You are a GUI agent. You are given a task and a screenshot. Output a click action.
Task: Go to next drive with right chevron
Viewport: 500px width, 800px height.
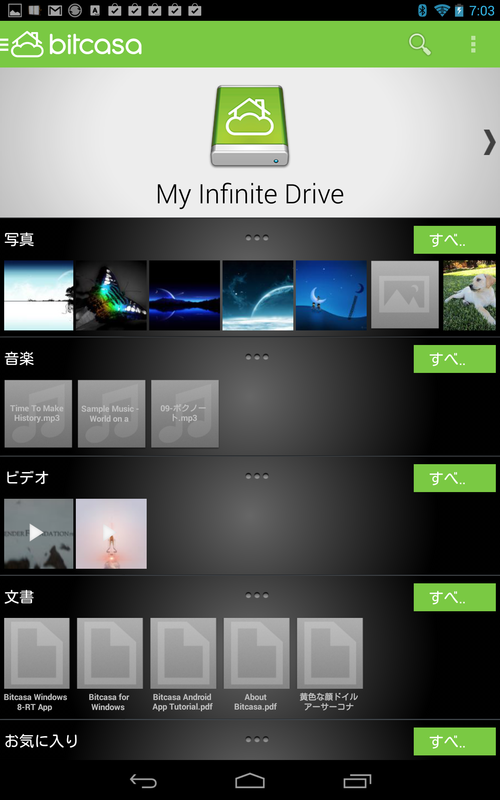(x=489, y=141)
